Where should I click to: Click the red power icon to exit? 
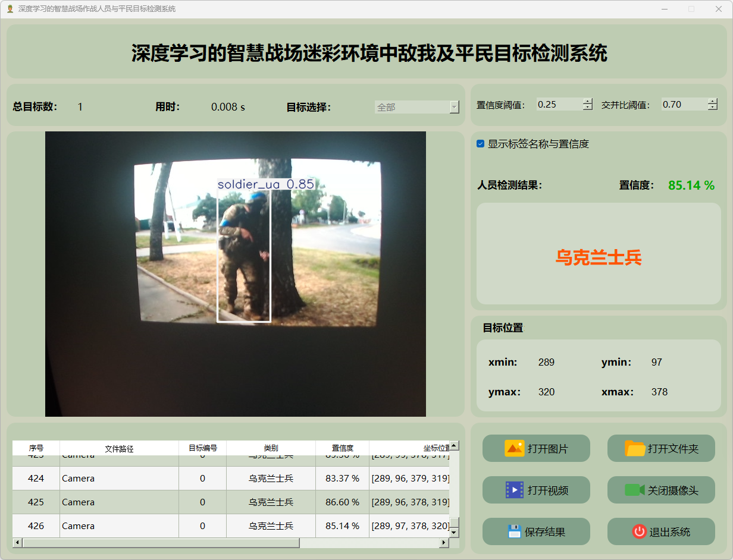[x=639, y=531]
